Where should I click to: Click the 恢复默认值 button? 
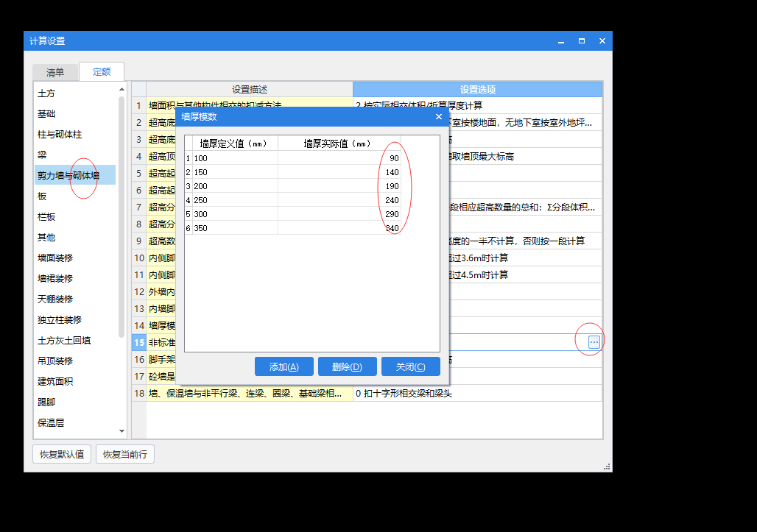62,454
